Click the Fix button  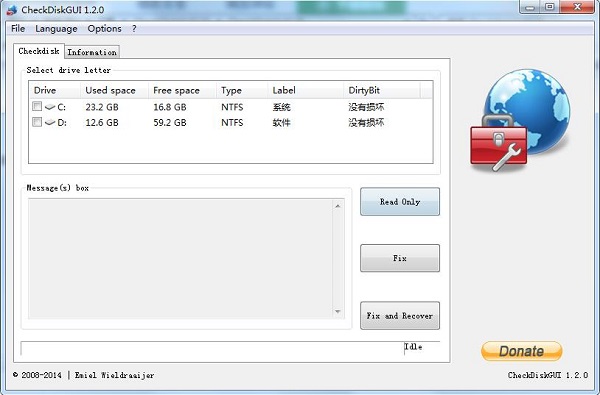click(x=400, y=258)
